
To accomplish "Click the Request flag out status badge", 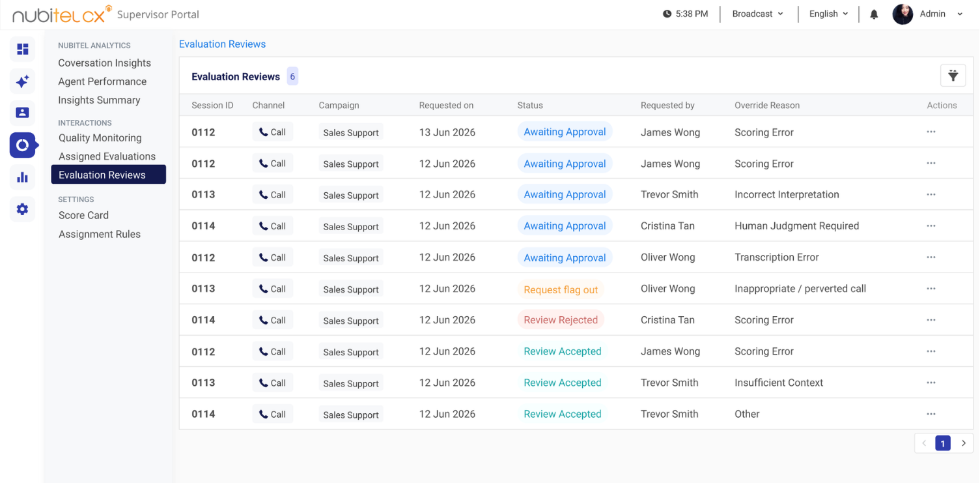I will (561, 289).
